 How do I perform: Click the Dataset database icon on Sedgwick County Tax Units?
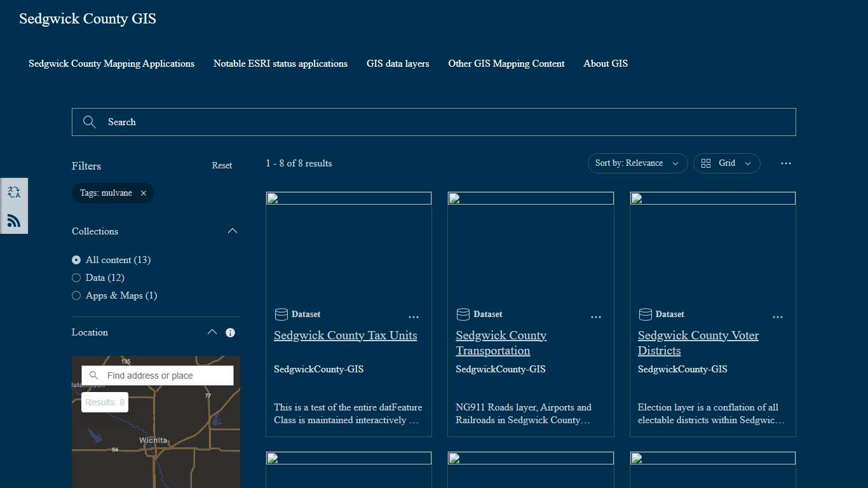(x=280, y=314)
